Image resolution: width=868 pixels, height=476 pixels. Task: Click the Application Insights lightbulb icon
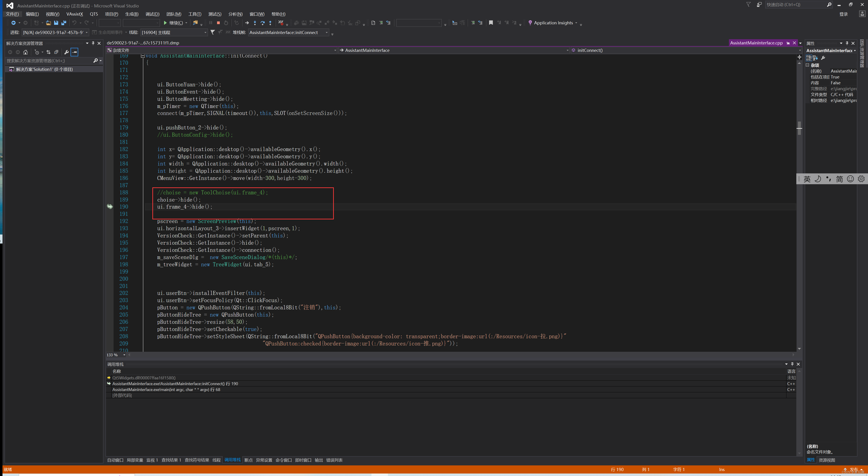(x=530, y=23)
